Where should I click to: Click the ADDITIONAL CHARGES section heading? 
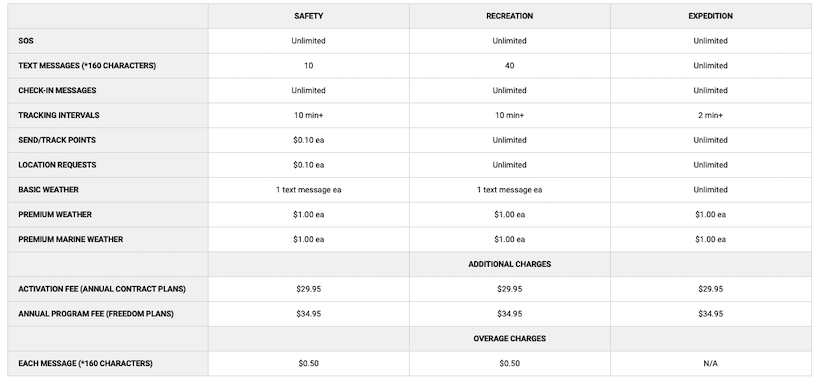coord(509,264)
